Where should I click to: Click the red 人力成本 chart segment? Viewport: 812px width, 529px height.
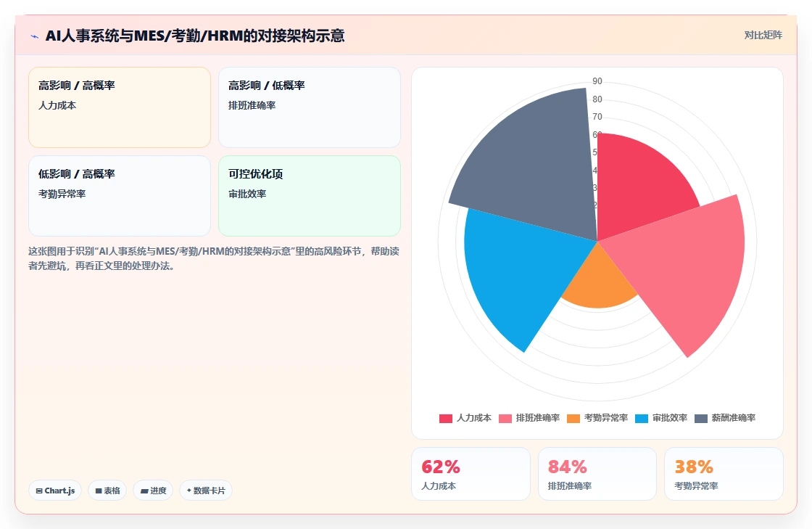click(x=639, y=186)
